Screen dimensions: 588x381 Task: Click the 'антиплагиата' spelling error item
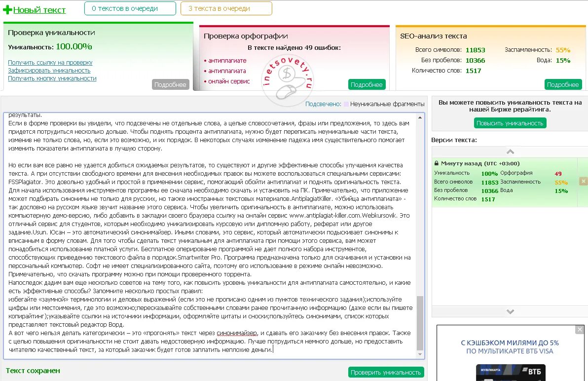click(227, 71)
